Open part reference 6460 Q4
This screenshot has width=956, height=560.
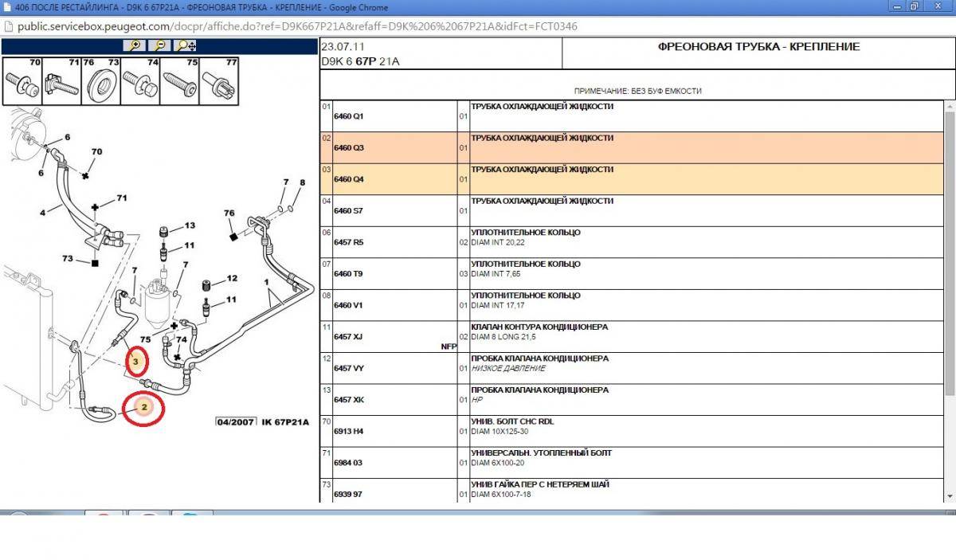click(348, 179)
